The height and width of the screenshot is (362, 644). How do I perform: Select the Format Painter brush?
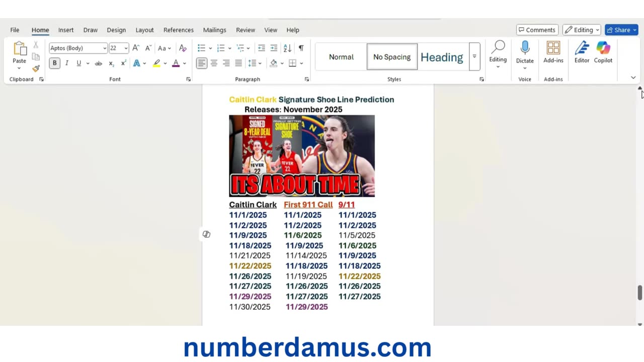click(x=36, y=68)
